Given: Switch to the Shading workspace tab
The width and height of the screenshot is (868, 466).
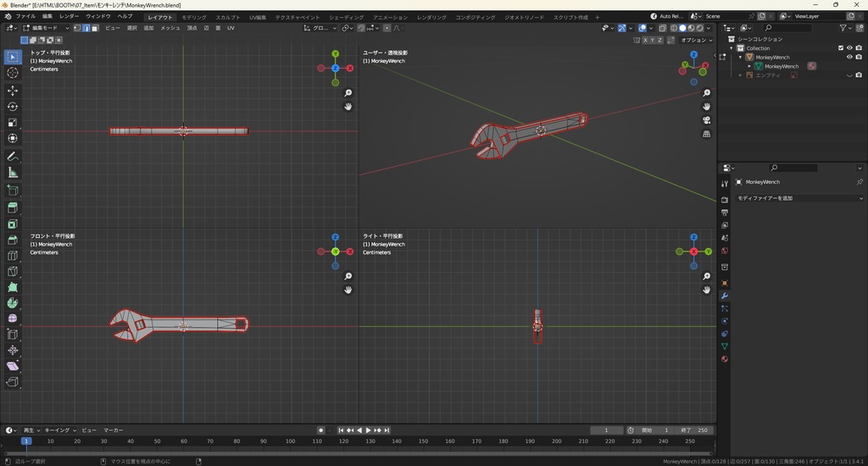Looking at the screenshot, I should click(x=347, y=17).
